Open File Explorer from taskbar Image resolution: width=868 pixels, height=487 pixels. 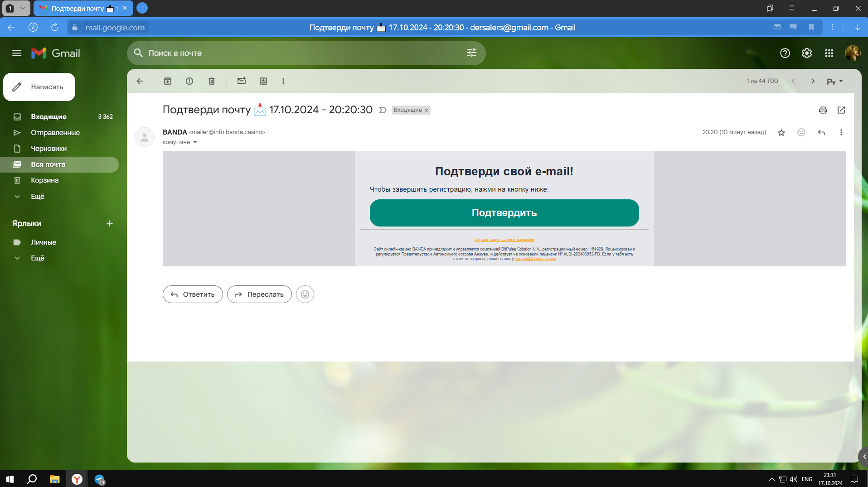coord(54,479)
